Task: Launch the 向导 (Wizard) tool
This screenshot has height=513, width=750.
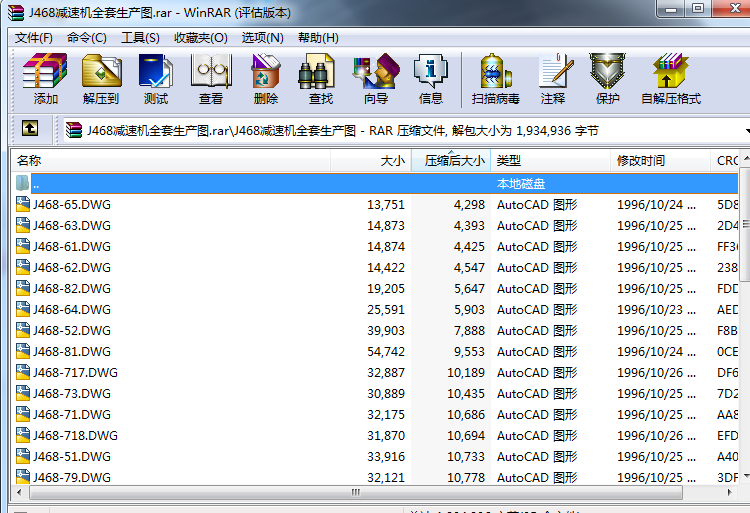Action: click(376, 72)
